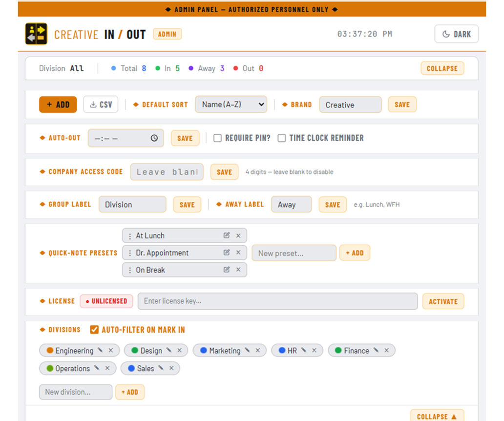Save the Brand name
The width and height of the screenshot is (504, 421).
pyautogui.click(x=402, y=105)
